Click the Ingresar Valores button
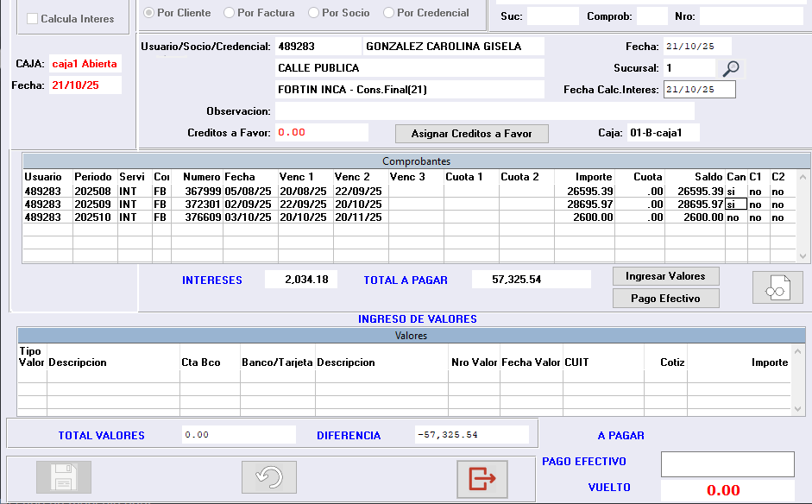 (665, 276)
